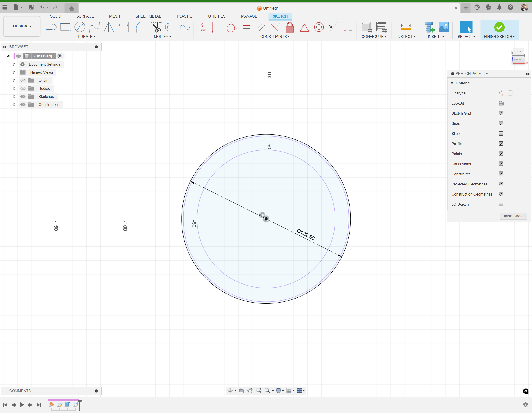This screenshot has width=532, height=413.
Task: Apply the Concentric constraint
Action: [x=319, y=27]
